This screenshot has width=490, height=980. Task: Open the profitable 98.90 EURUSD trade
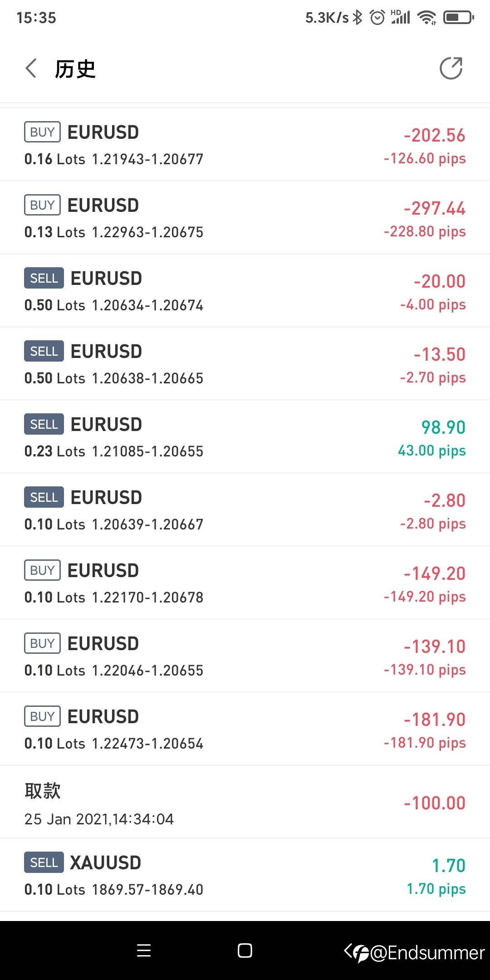click(245, 437)
